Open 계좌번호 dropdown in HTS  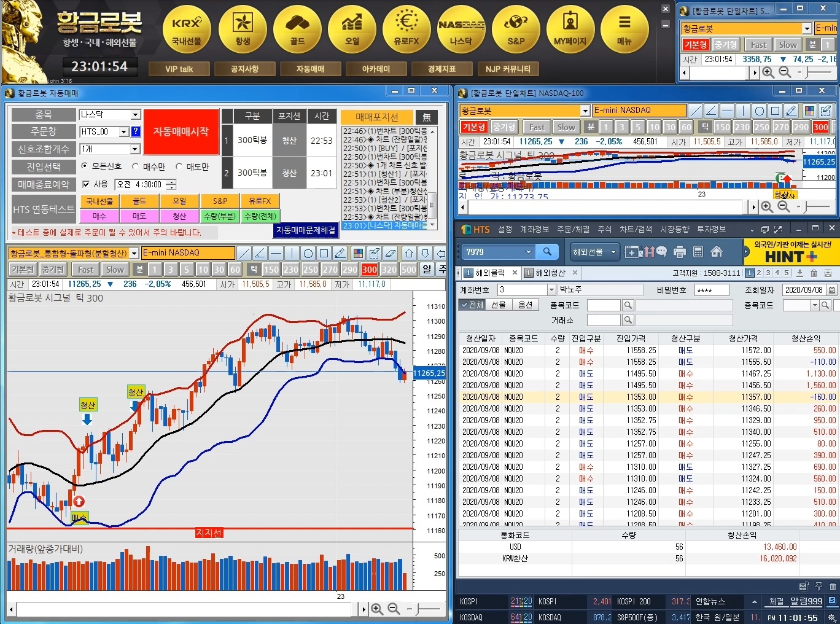click(x=551, y=290)
